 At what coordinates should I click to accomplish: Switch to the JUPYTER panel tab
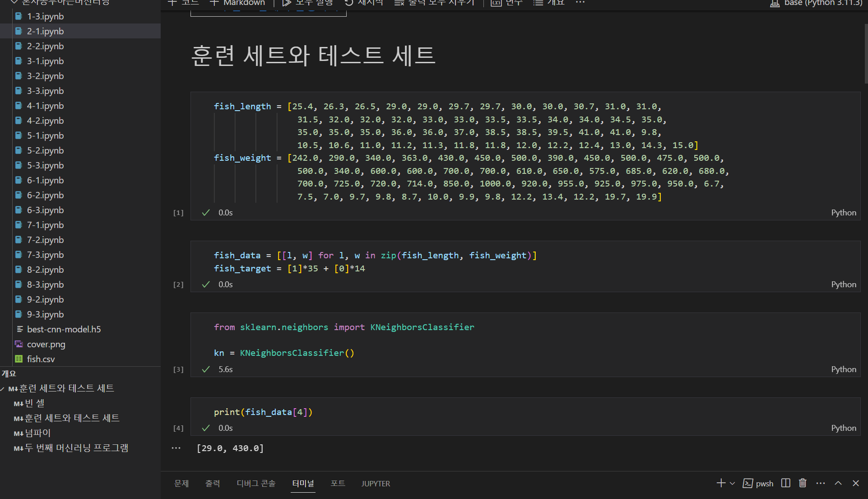click(x=376, y=483)
